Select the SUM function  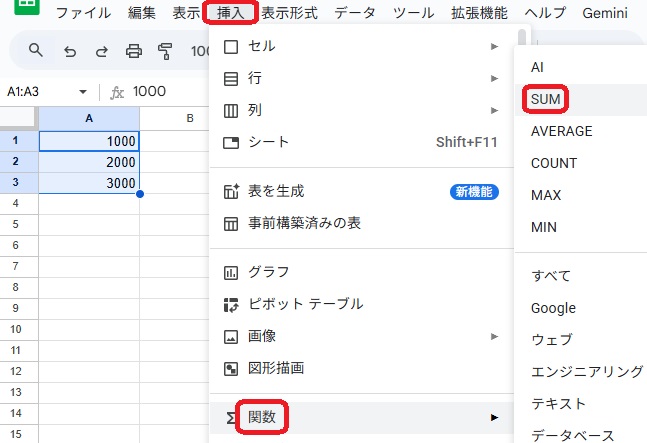point(581,99)
